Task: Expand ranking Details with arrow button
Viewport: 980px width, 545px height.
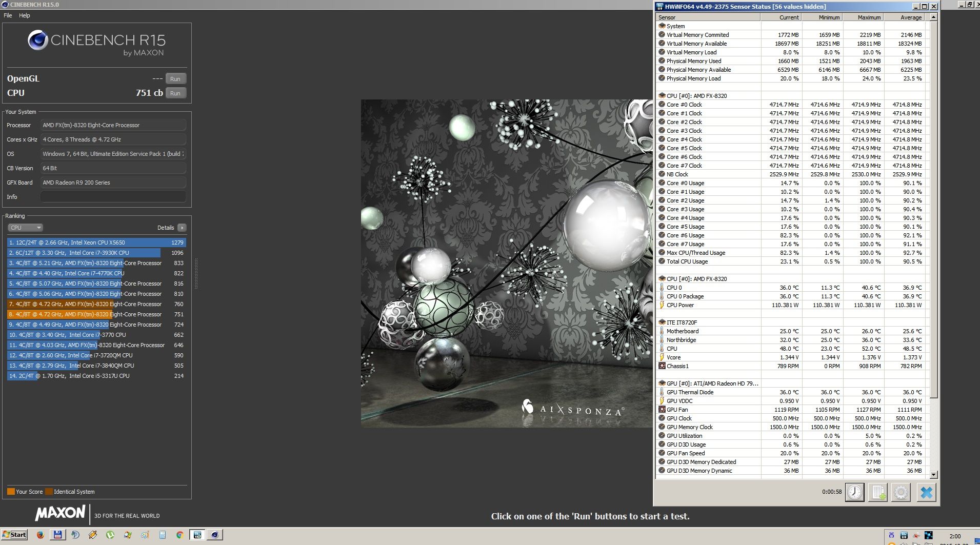Action: pos(182,228)
